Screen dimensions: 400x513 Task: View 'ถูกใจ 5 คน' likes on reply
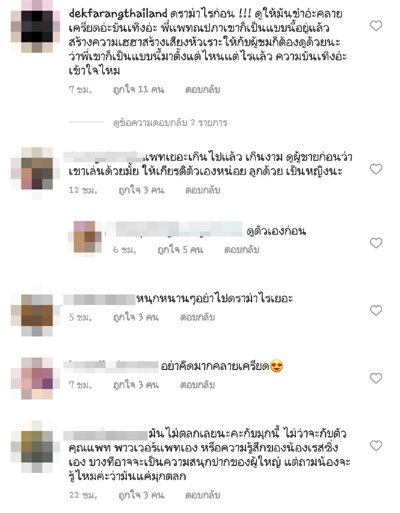[180, 249]
